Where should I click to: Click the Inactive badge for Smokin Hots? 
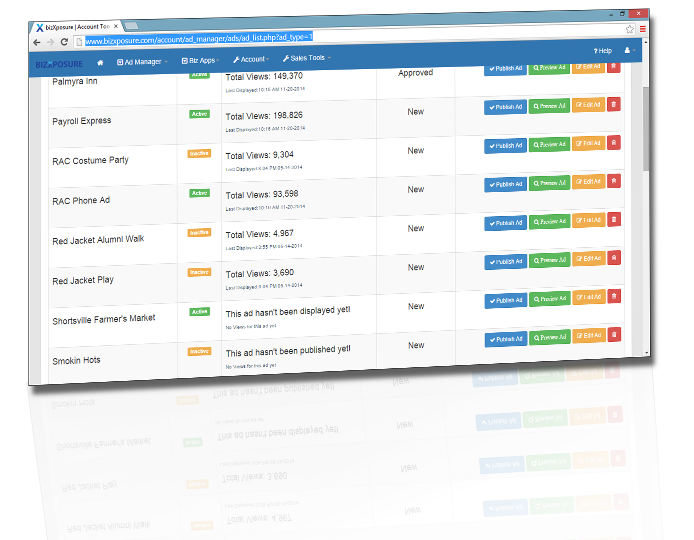tap(199, 351)
